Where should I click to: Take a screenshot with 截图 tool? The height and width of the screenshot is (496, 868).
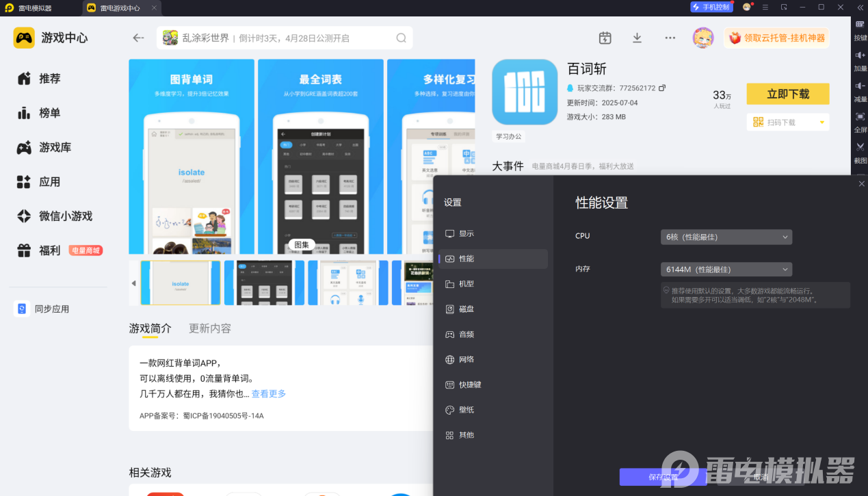[x=860, y=153]
